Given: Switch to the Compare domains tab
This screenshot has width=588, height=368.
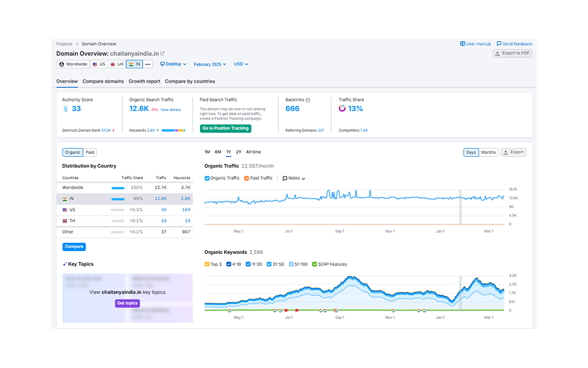Looking at the screenshot, I should click(x=103, y=82).
